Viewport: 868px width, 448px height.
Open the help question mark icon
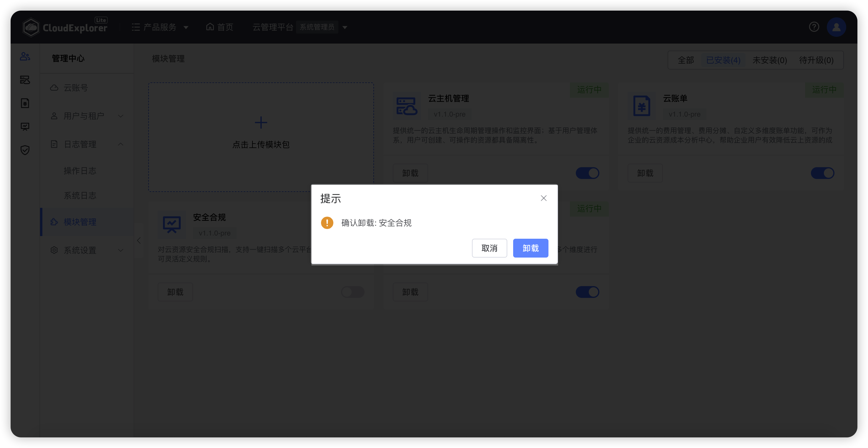click(x=814, y=26)
